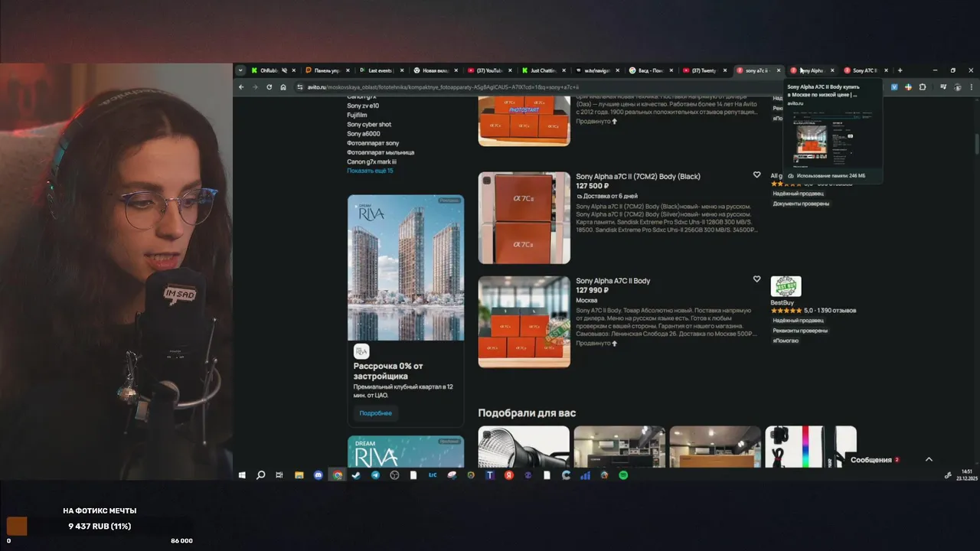Screen dimensions: 980x551
Task: Add Sony Alpha a7C II Black to favorites
Action: pos(756,175)
